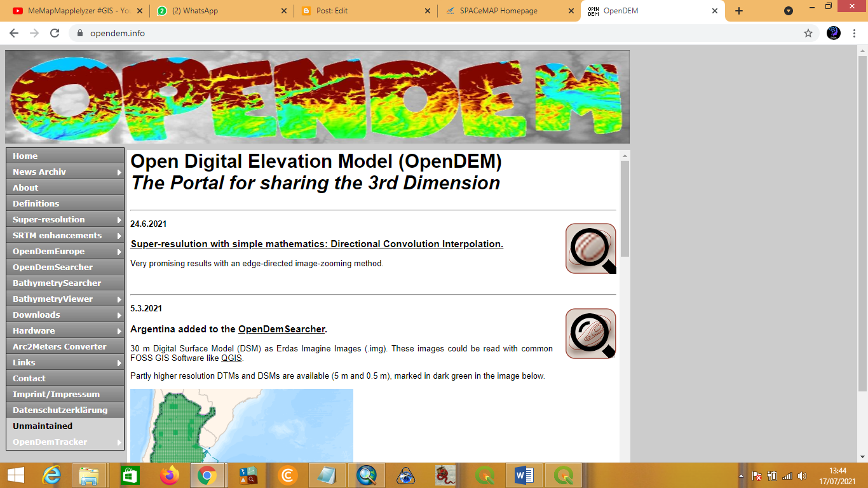
Task: Click the "24.6.2021" date text
Action: tap(149, 224)
